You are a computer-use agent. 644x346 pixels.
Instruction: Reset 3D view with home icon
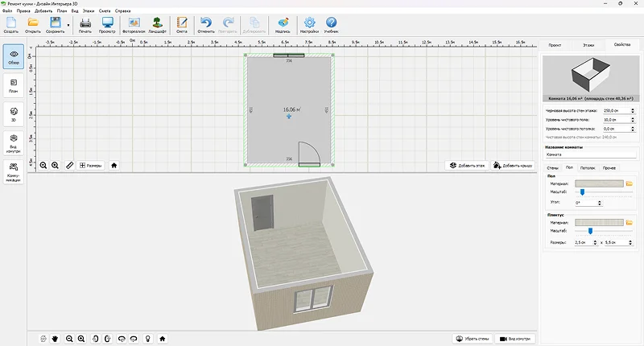(163, 339)
